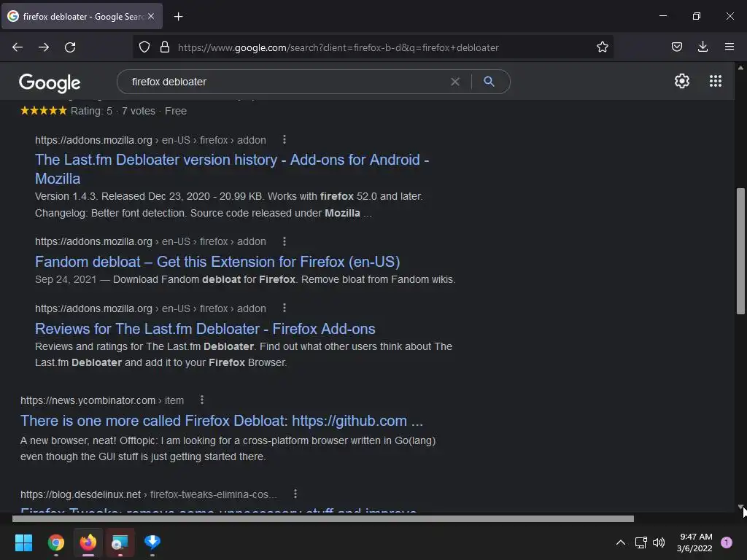This screenshot has height=560, width=747.
Task: Go back to the previous page
Action: (x=18, y=47)
